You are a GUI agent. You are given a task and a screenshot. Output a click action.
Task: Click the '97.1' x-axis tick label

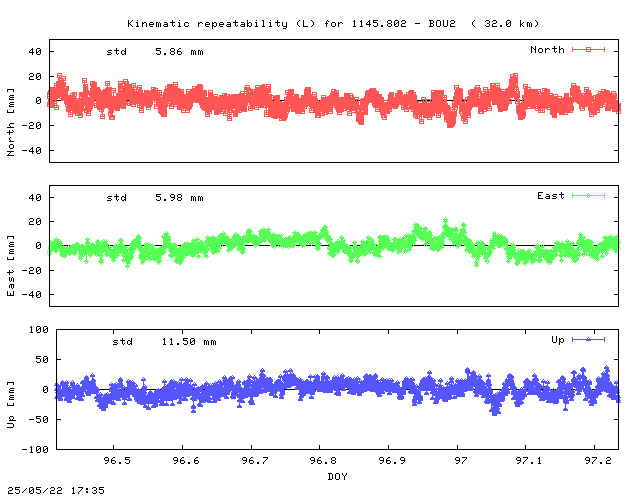(529, 460)
